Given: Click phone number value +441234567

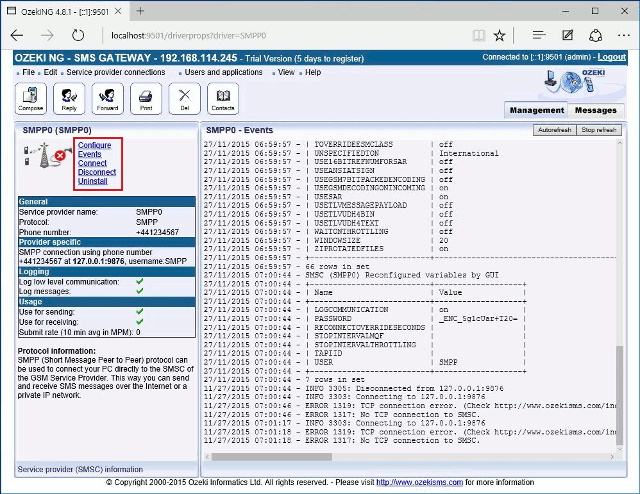Looking at the screenshot, I should [x=157, y=232].
